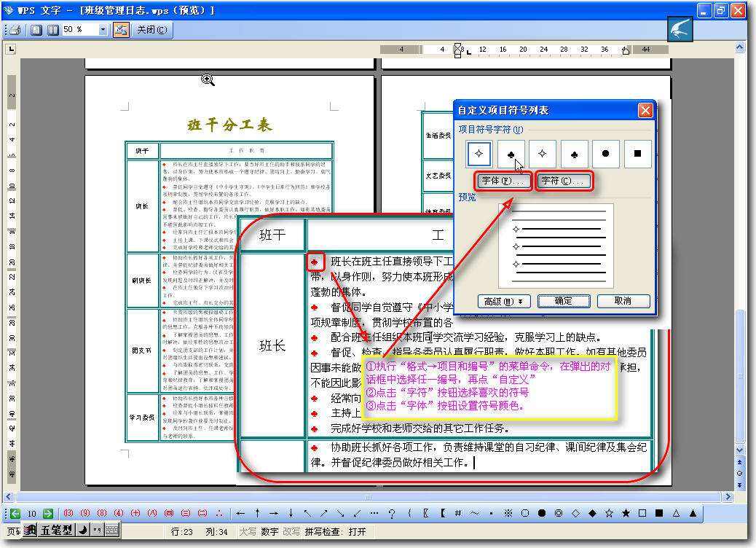
Task: Close the 自定义项目符号列表 dialog
Action: click(x=645, y=111)
